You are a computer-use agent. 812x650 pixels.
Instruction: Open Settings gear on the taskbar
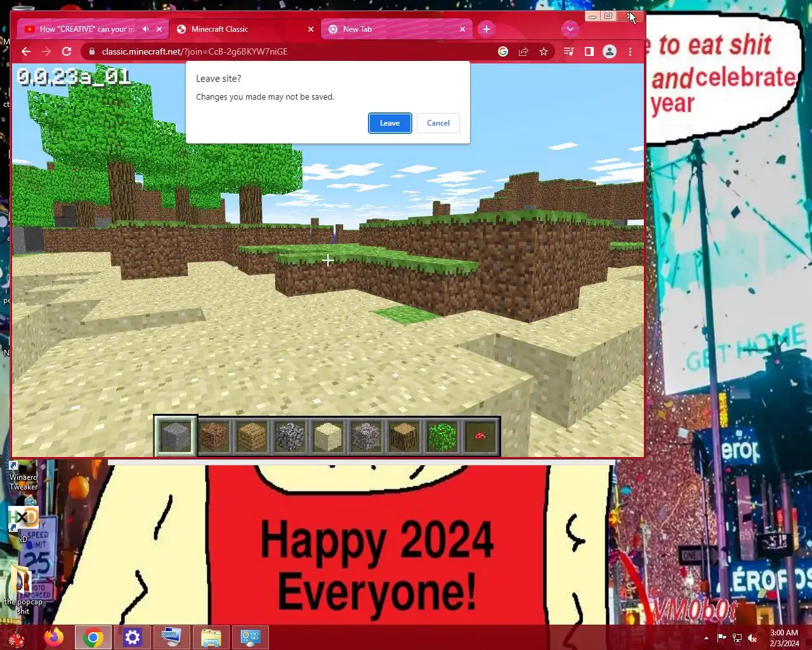pos(133,637)
